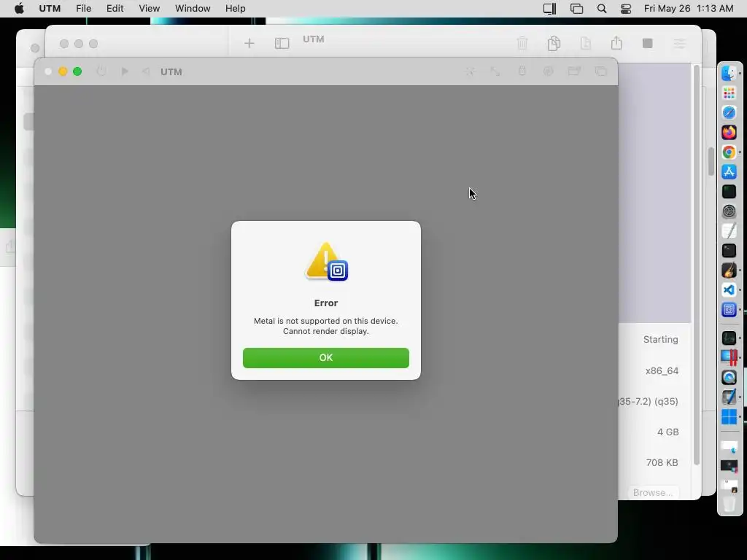Image resolution: width=747 pixels, height=560 pixels.
Task: Click the VM window play icon
Action: (125, 71)
